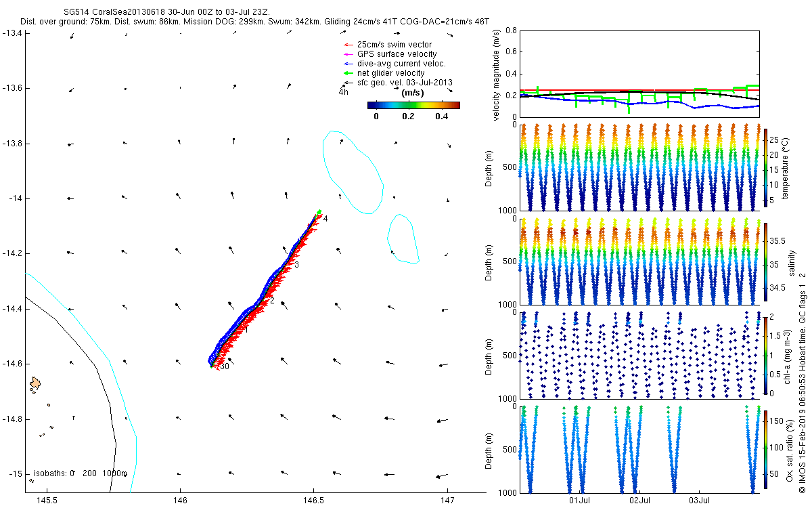Click the 'velocity magnitude (m/s)' axis label
This screenshot has width=812, height=508.
(x=496, y=75)
